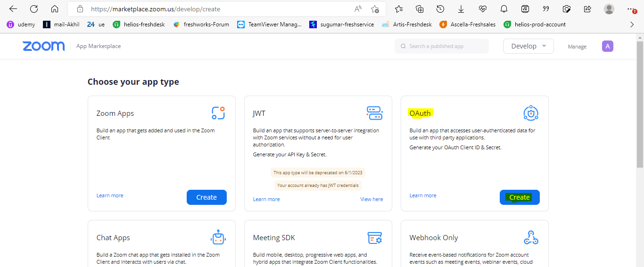
Task: Add this page to favorites star-plus icon
Action: pyautogui.click(x=375, y=9)
